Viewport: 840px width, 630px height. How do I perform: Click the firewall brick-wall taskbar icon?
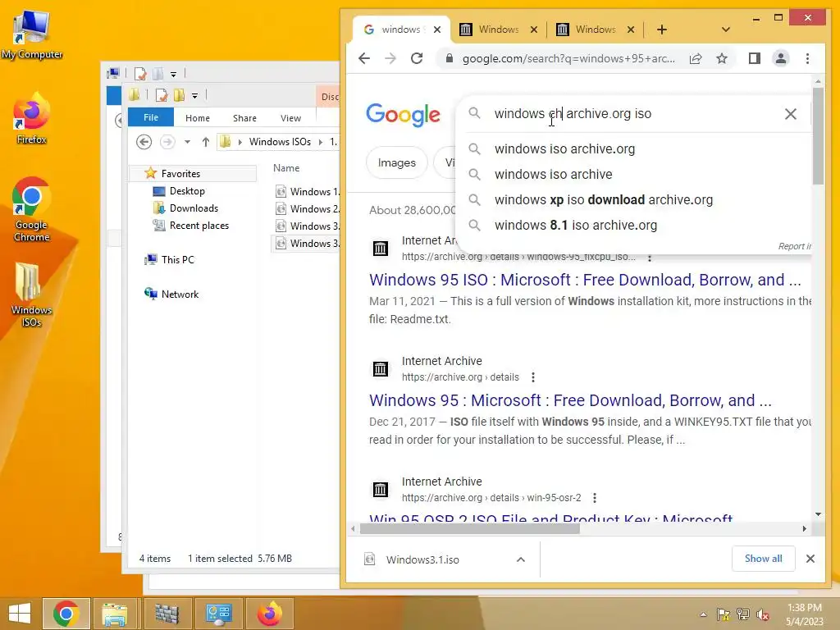pos(167,614)
